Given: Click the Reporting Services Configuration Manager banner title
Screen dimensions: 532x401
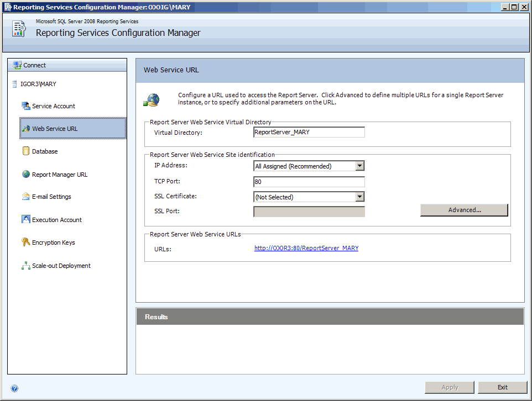Looking at the screenshot, I should pyautogui.click(x=118, y=33).
